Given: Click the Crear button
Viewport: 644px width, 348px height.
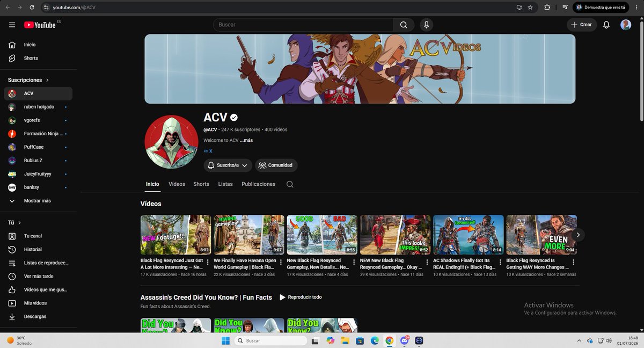Looking at the screenshot, I should click(582, 25).
